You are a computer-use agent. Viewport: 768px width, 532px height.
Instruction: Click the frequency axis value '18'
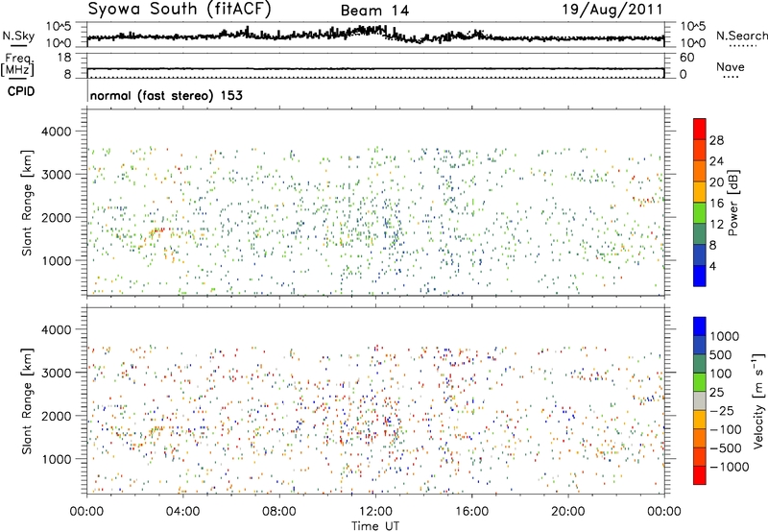click(x=64, y=58)
